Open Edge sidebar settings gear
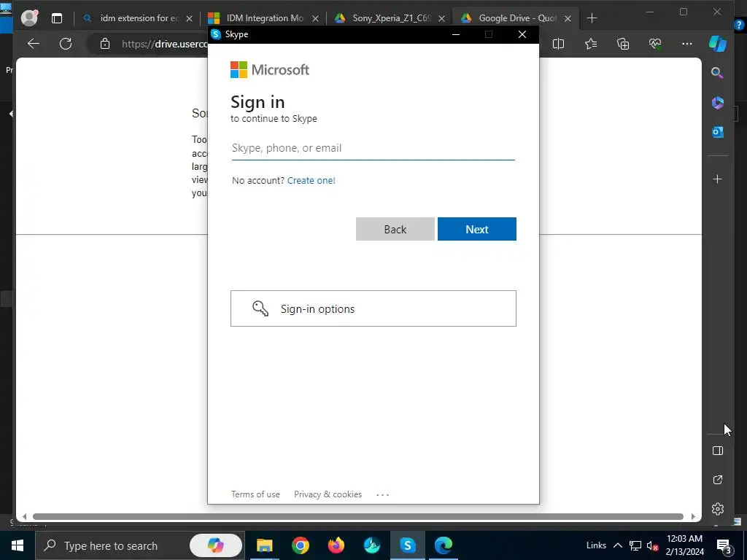Screen dimensions: 747x560 (x=718, y=508)
